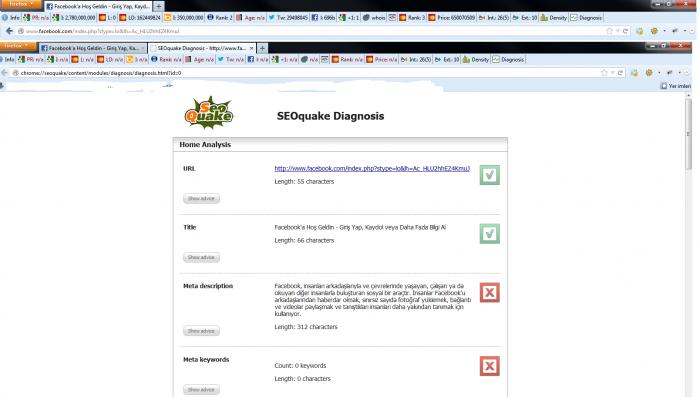The height and width of the screenshot is (397, 700).
Task: Go back in the facebook.com window
Action: click(x=9, y=31)
